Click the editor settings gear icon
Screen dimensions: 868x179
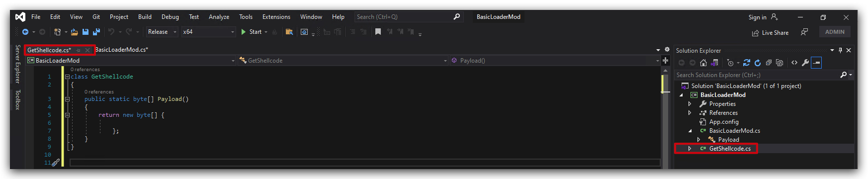tap(667, 50)
